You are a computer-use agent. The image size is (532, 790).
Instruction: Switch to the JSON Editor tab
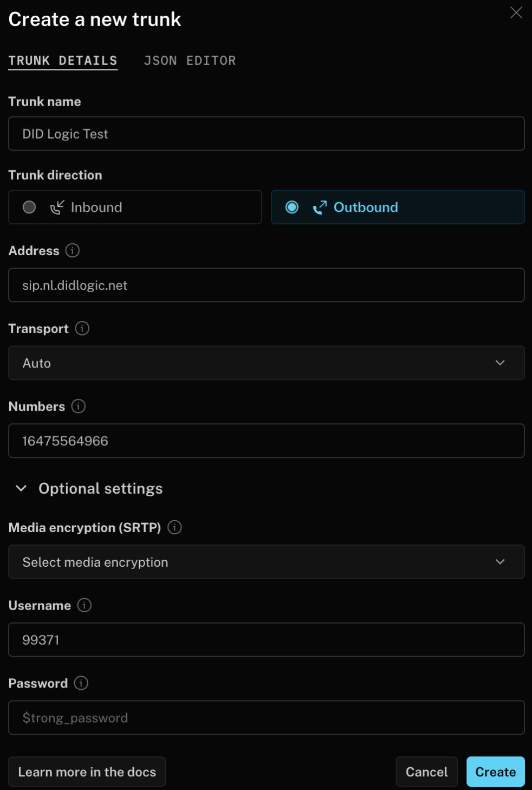click(x=190, y=61)
